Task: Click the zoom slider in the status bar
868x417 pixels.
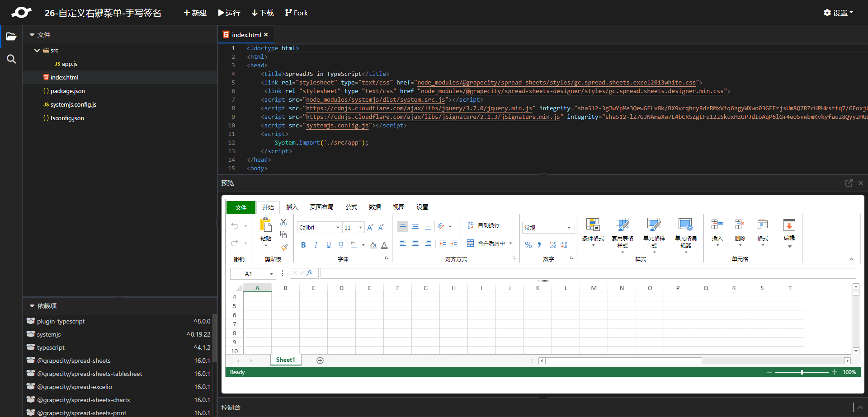Action: click(x=802, y=372)
